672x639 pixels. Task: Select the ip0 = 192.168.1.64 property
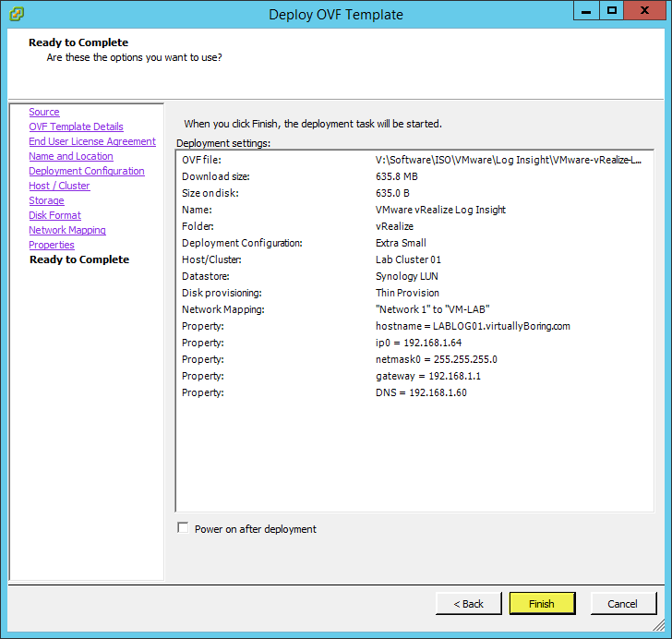click(418, 344)
